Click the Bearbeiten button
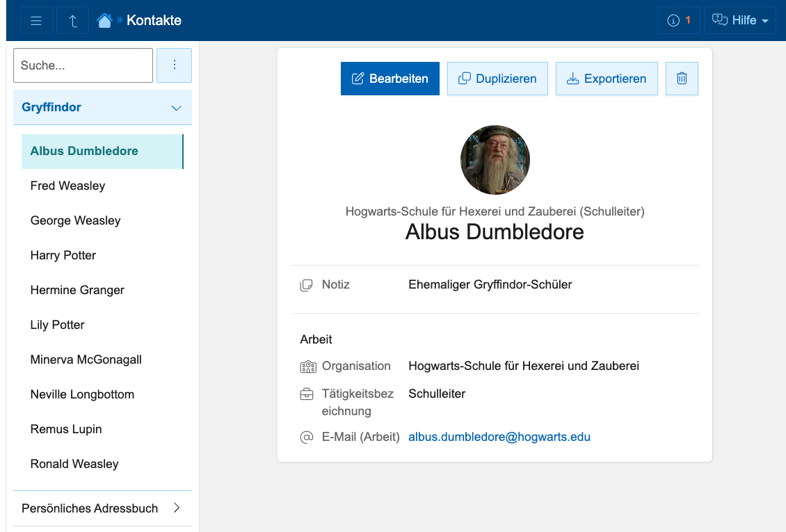The image size is (786, 532). tap(390, 79)
